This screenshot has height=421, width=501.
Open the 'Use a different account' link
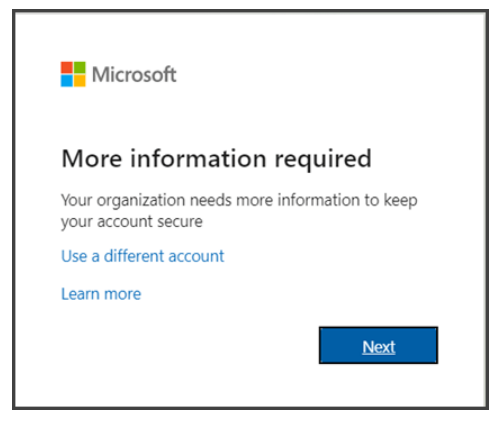pyautogui.click(x=143, y=256)
